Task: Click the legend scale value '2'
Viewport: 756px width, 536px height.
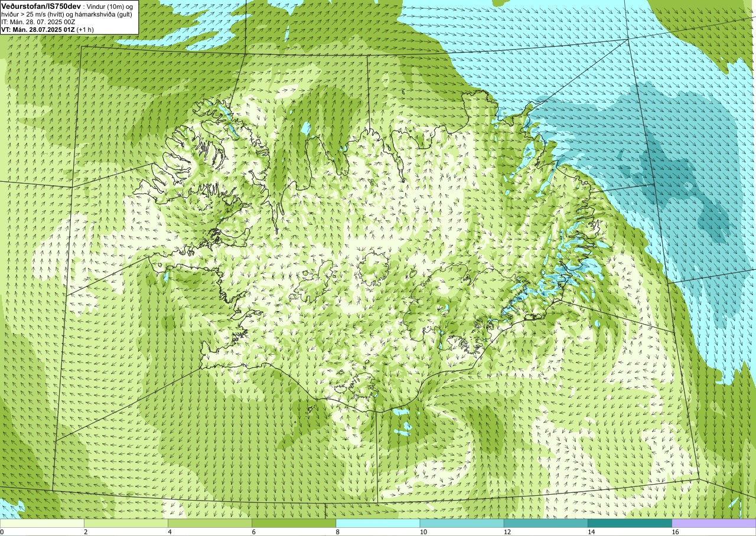Action: pos(86,532)
